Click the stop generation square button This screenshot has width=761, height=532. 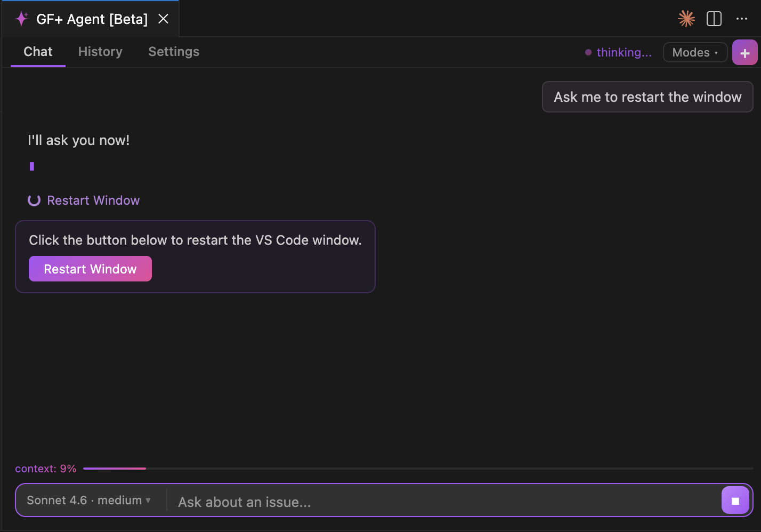[x=735, y=500]
